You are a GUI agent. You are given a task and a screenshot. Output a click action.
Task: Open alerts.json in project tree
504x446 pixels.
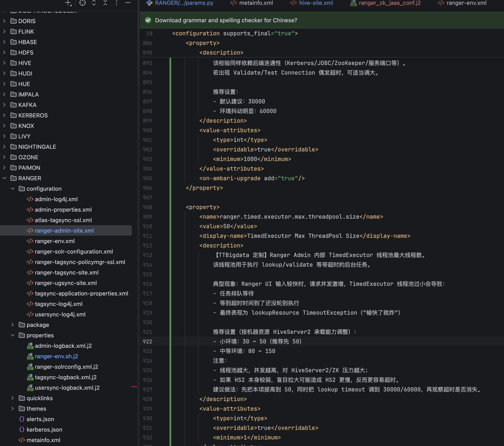coord(40,419)
